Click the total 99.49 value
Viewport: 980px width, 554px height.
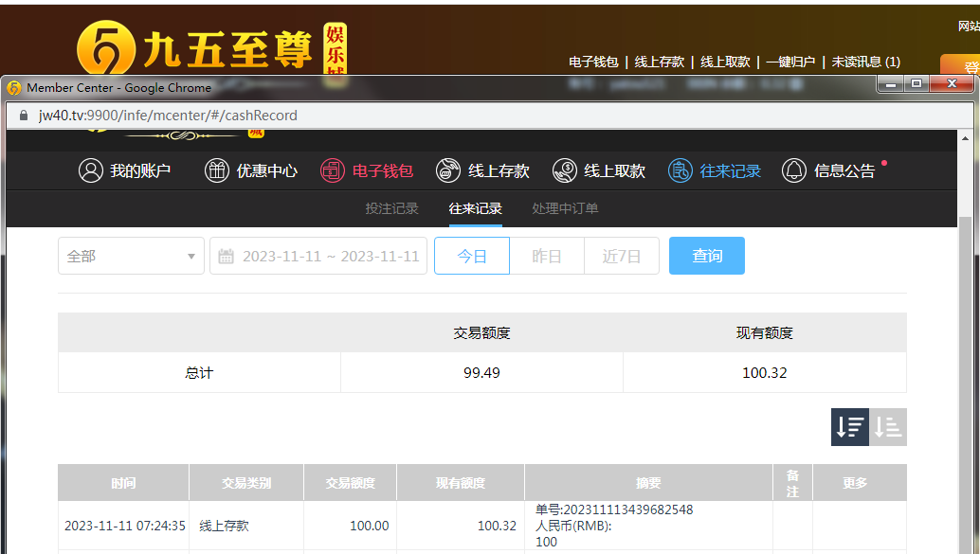(481, 373)
